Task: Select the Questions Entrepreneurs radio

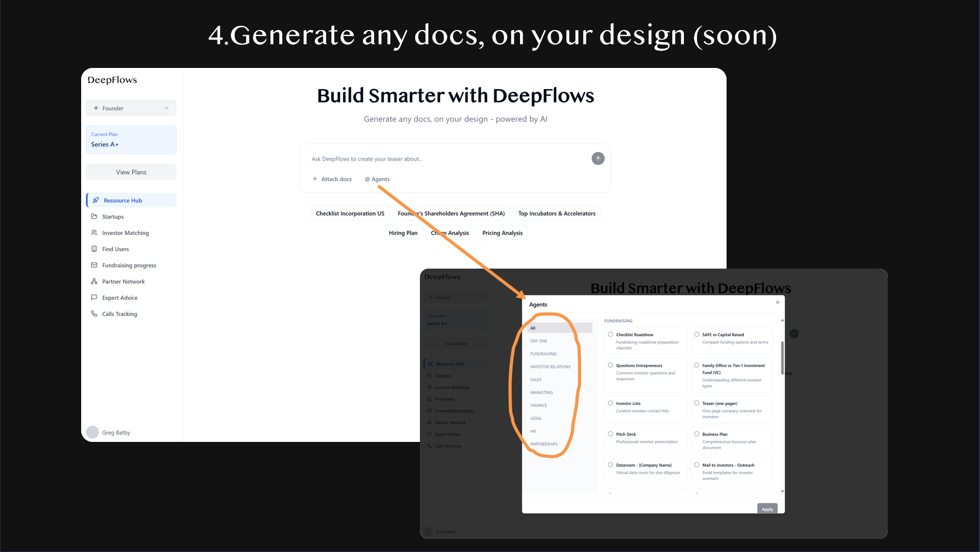Action: [611, 365]
